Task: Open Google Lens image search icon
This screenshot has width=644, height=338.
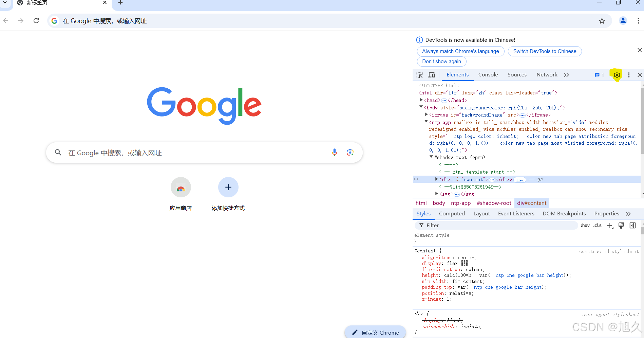Action: coord(350,153)
